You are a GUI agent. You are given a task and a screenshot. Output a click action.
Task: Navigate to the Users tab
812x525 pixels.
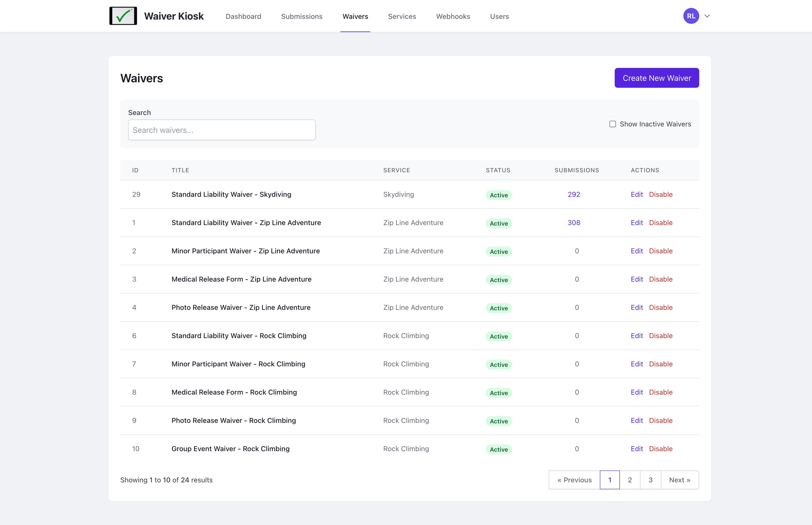tap(499, 16)
